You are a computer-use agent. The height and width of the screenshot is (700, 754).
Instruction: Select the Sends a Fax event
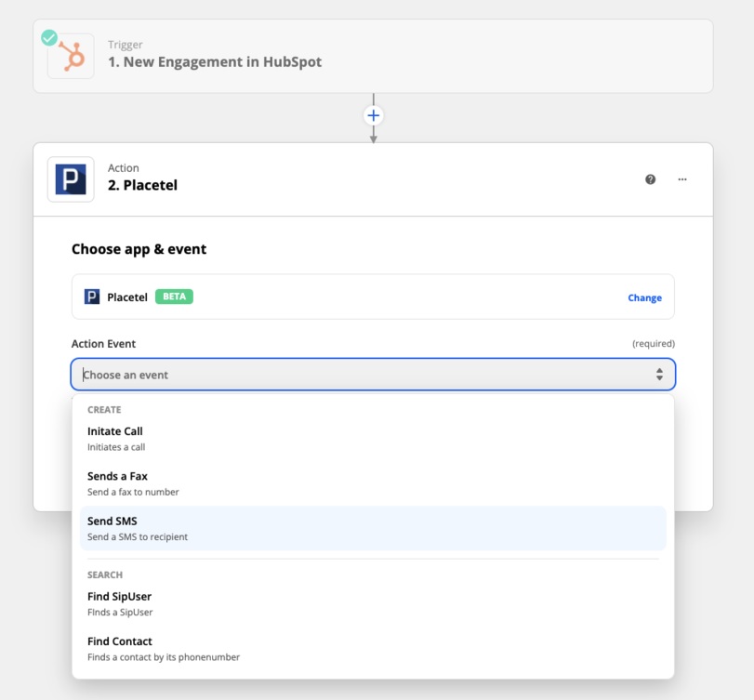pyautogui.click(x=373, y=483)
